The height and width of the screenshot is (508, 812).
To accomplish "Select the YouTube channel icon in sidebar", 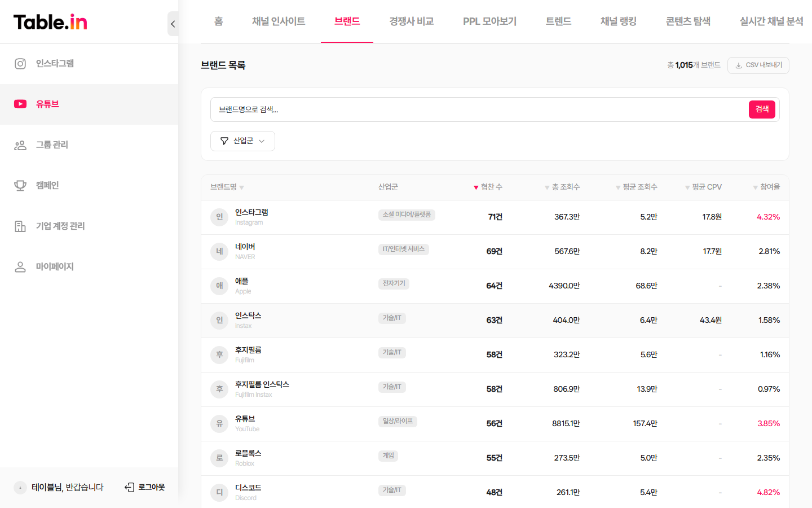I will point(20,103).
